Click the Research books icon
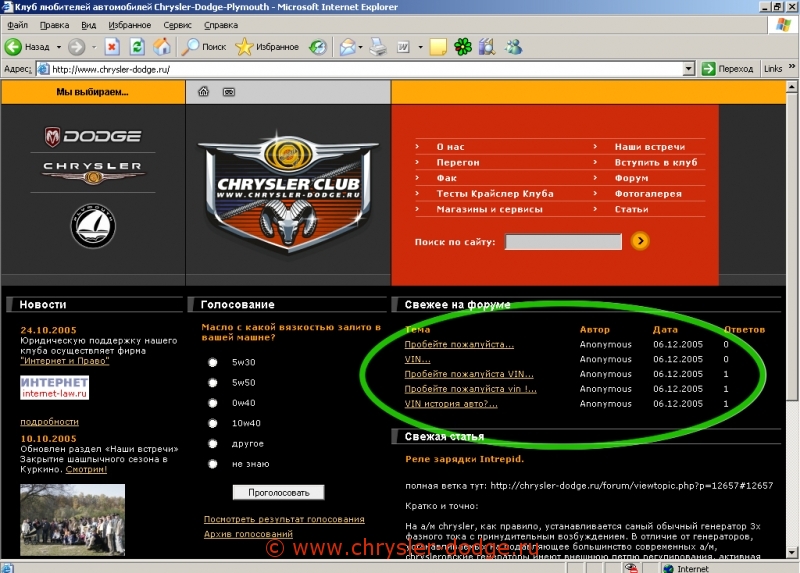 pyautogui.click(x=487, y=47)
